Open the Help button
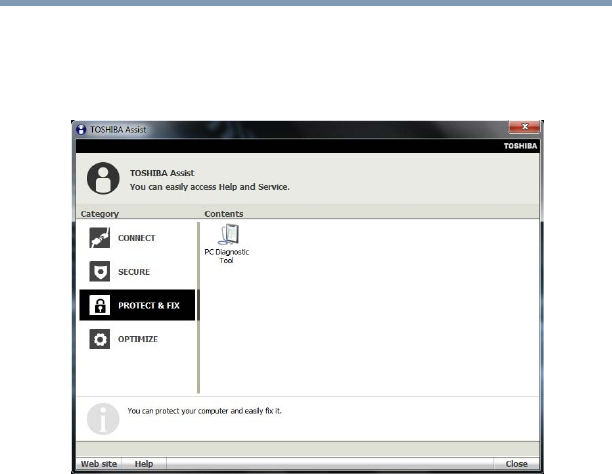The width and height of the screenshot is (612, 474). (144, 464)
